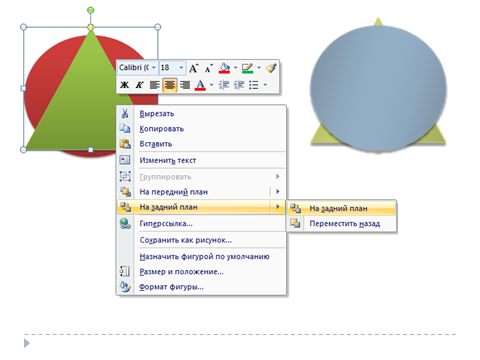Select Сохранить как рисунок...
Viewport: 480px width, 360px height.
tap(201, 240)
